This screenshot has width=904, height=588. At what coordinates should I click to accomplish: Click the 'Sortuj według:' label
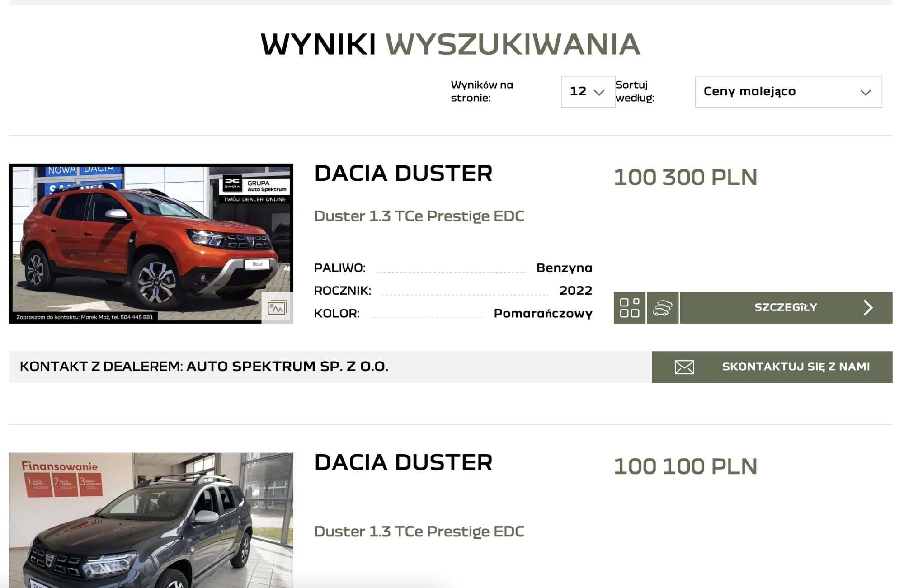(635, 91)
